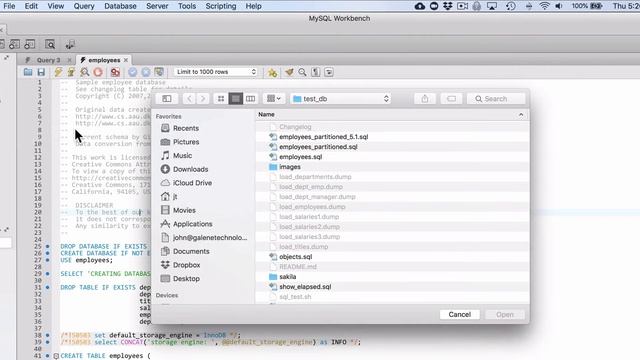Click tags button in file dialog
The height and width of the screenshot is (360, 640).
pos(451,99)
